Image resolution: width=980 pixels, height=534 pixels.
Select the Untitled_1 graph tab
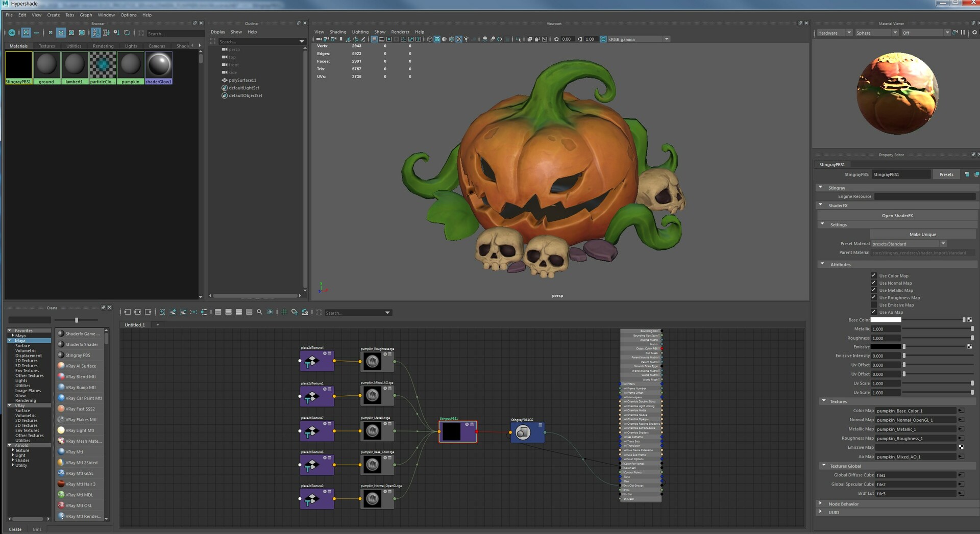(135, 325)
